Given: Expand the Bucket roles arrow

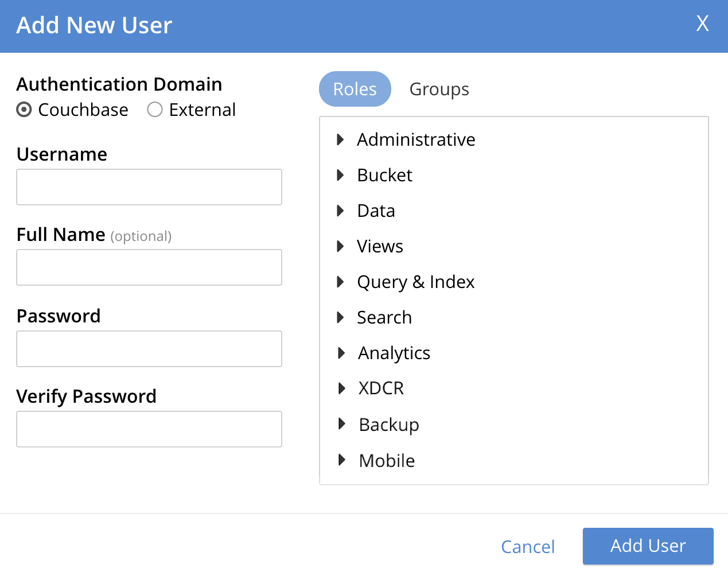Looking at the screenshot, I should [340, 175].
